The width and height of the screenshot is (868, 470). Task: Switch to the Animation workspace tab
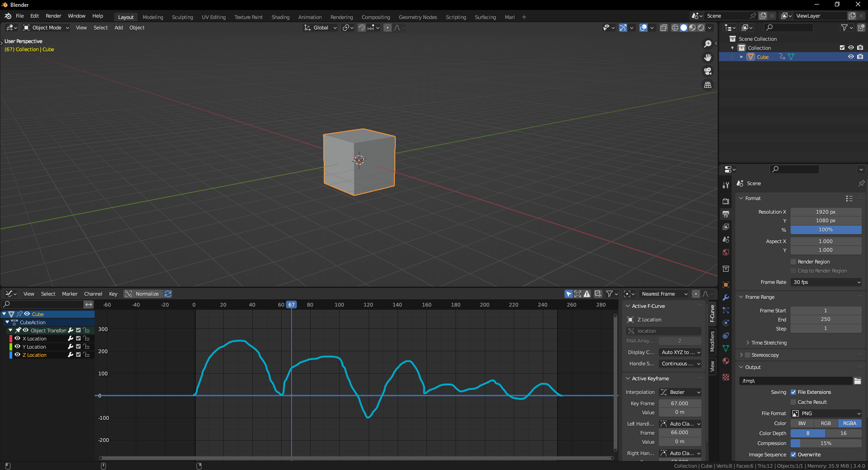(310, 17)
